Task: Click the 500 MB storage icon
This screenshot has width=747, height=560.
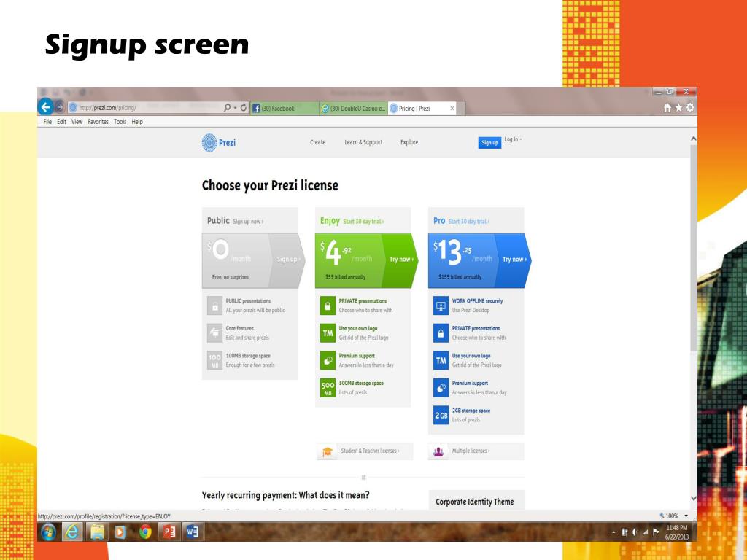Action: (x=328, y=388)
